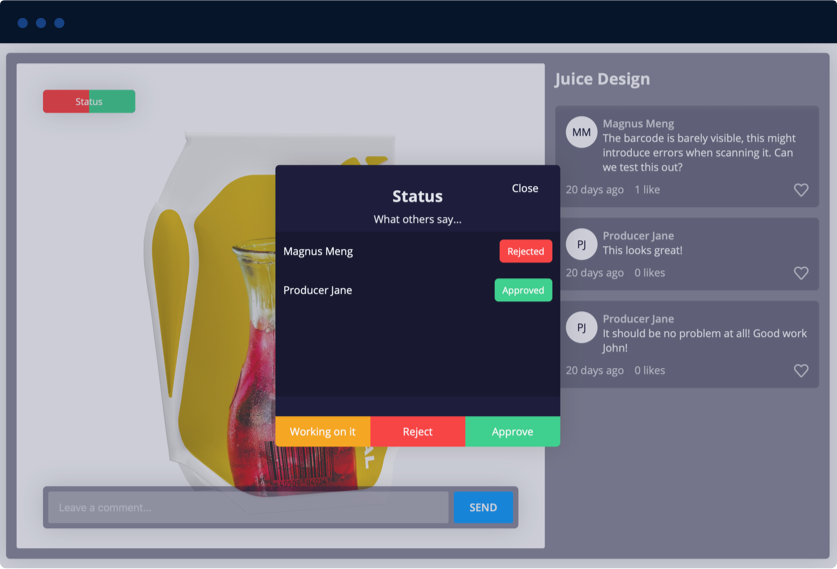
Task: Click the Status bar above the design
Action: coord(89,102)
